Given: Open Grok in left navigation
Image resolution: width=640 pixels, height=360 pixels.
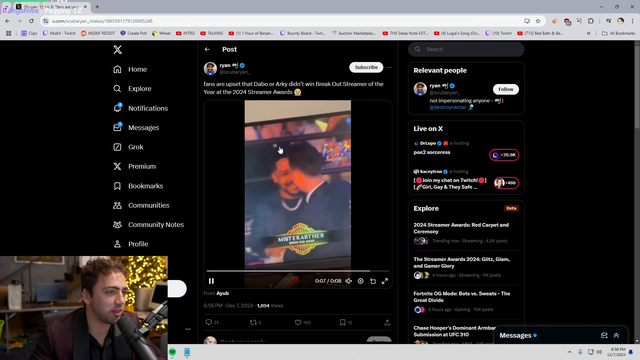Looking at the screenshot, I should (128, 147).
